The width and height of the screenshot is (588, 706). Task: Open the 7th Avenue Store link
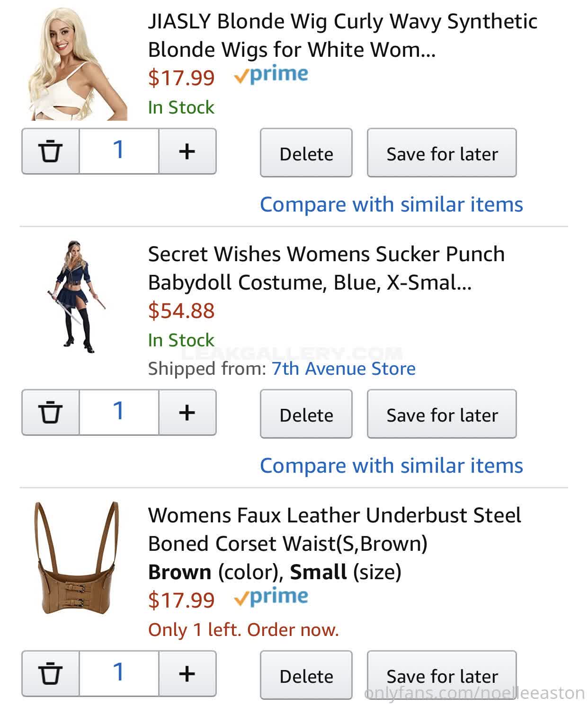point(343,368)
